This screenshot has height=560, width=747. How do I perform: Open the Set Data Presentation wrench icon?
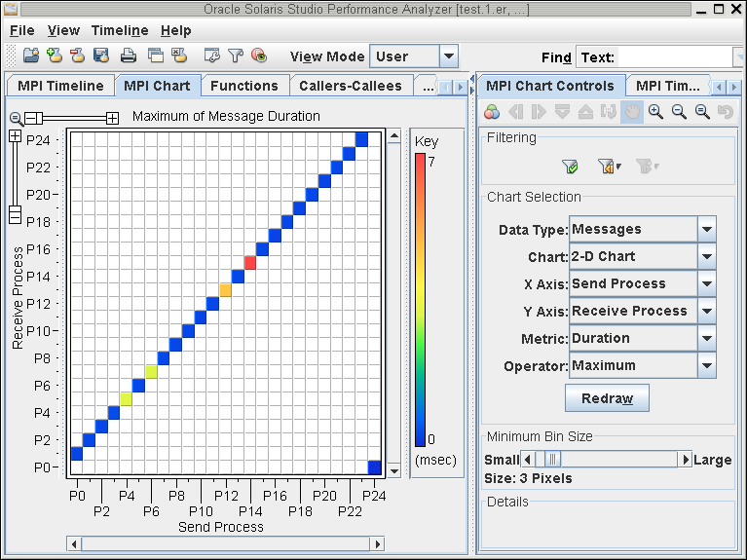point(211,56)
